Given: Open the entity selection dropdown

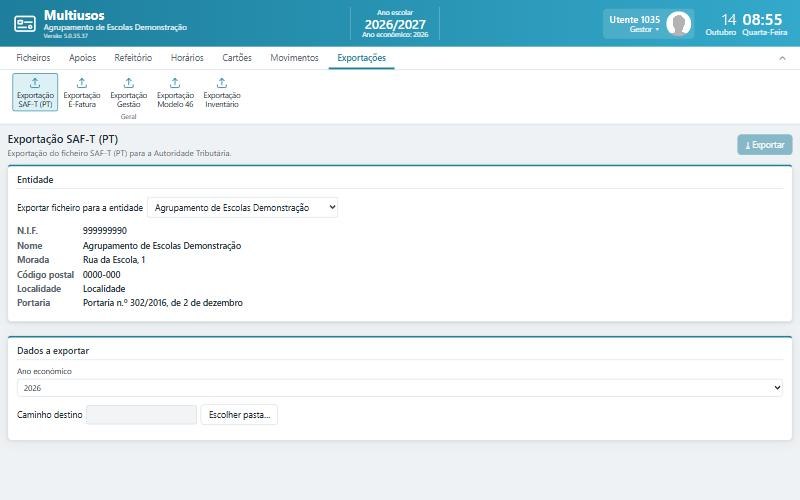Looking at the screenshot, I should pyautogui.click(x=242, y=208).
